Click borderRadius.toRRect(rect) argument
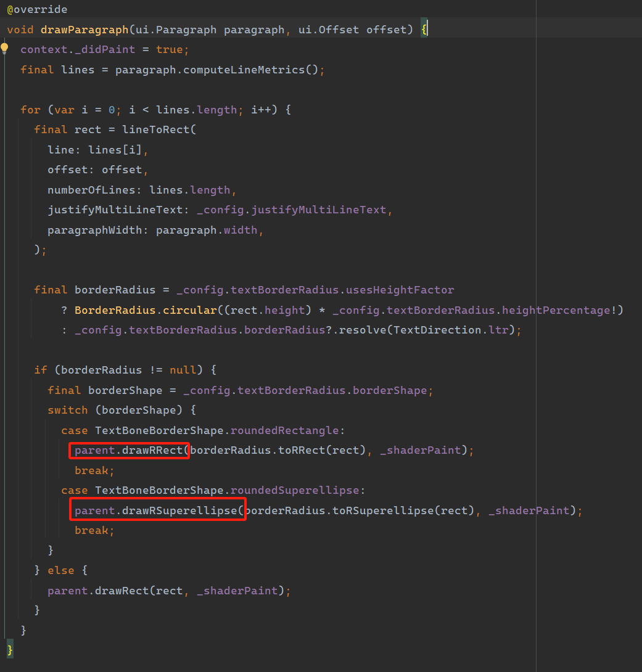The image size is (642, 672). (x=278, y=451)
